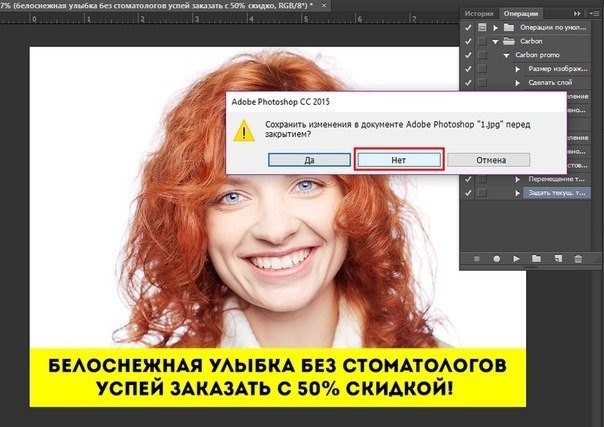Toggle the checkmark for the Carbon set
Image resolution: width=604 pixels, height=427 pixels.
468,41
